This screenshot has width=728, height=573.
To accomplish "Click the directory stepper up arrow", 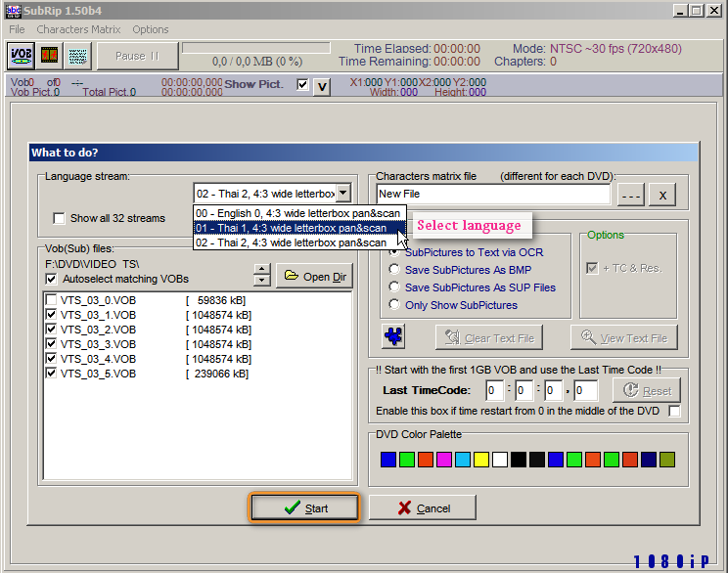I will tap(262, 270).
